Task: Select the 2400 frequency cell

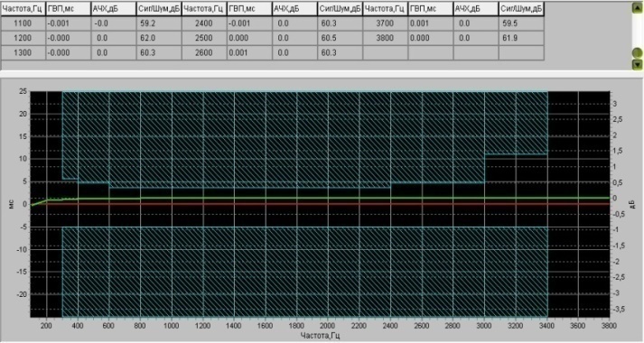Action: click(x=204, y=23)
